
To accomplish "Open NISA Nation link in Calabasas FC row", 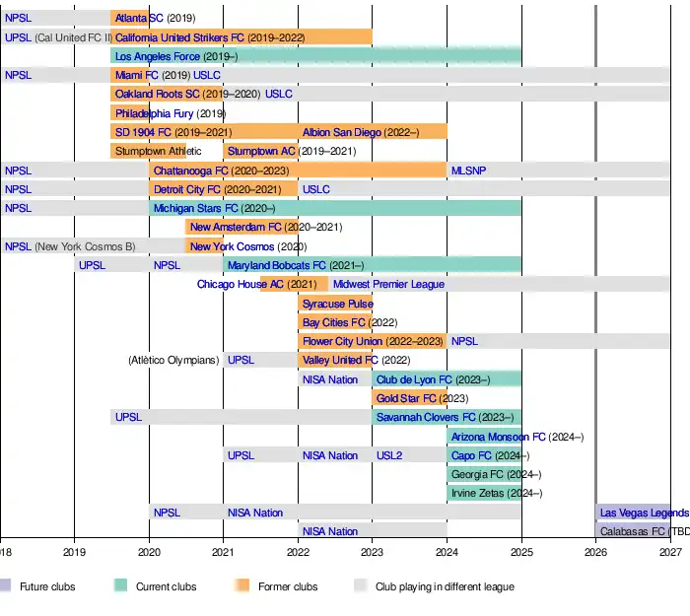I will (330, 531).
